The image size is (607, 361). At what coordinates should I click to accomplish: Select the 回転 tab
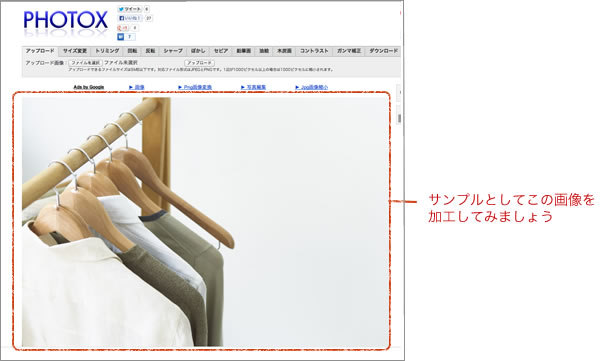tap(132, 51)
